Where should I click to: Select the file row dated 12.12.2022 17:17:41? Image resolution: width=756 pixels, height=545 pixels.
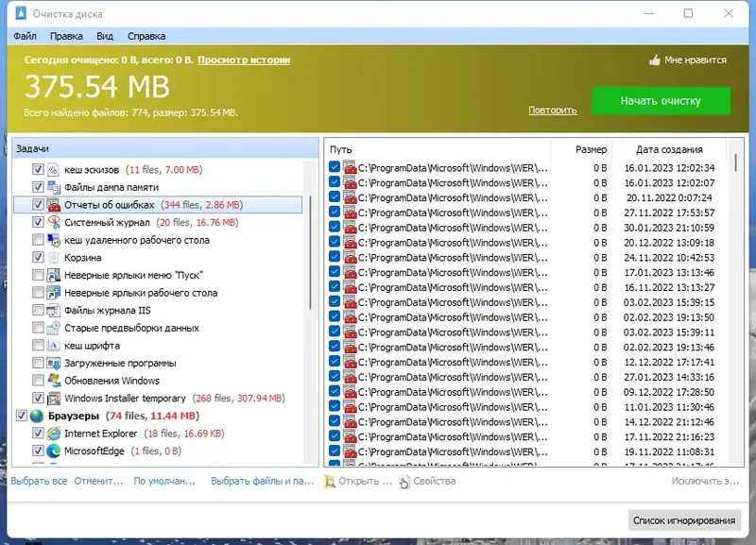point(527,362)
